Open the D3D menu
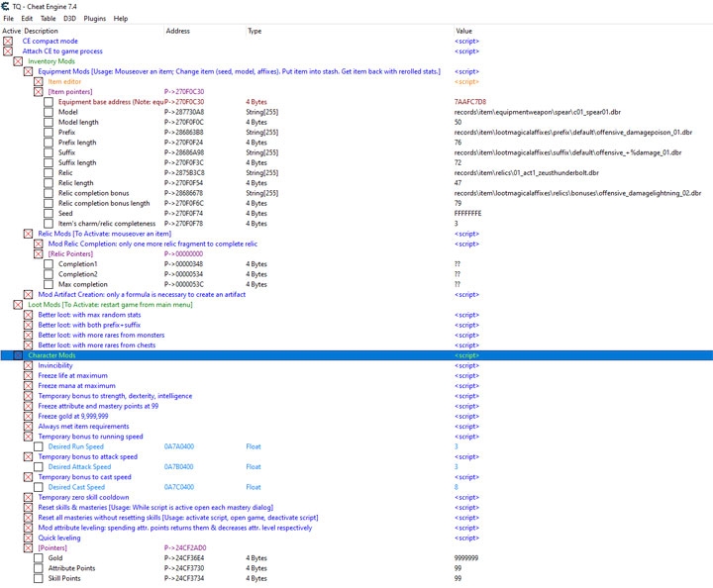Image resolution: width=713 pixels, height=588 pixels. pos(69,18)
